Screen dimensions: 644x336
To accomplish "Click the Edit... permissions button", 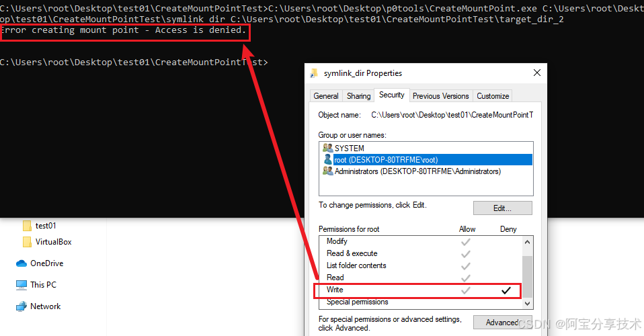I will (x=502, y=208).
